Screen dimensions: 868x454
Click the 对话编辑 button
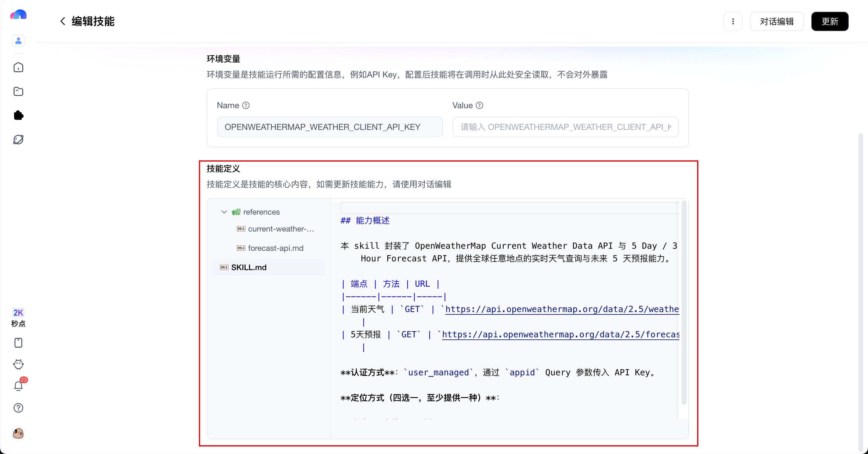[x=777, y=22]
